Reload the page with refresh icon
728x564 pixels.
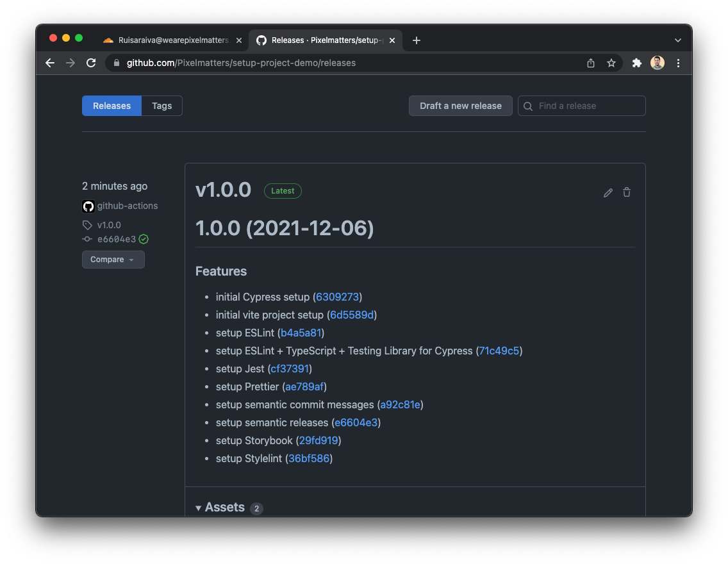click(91, 63)
